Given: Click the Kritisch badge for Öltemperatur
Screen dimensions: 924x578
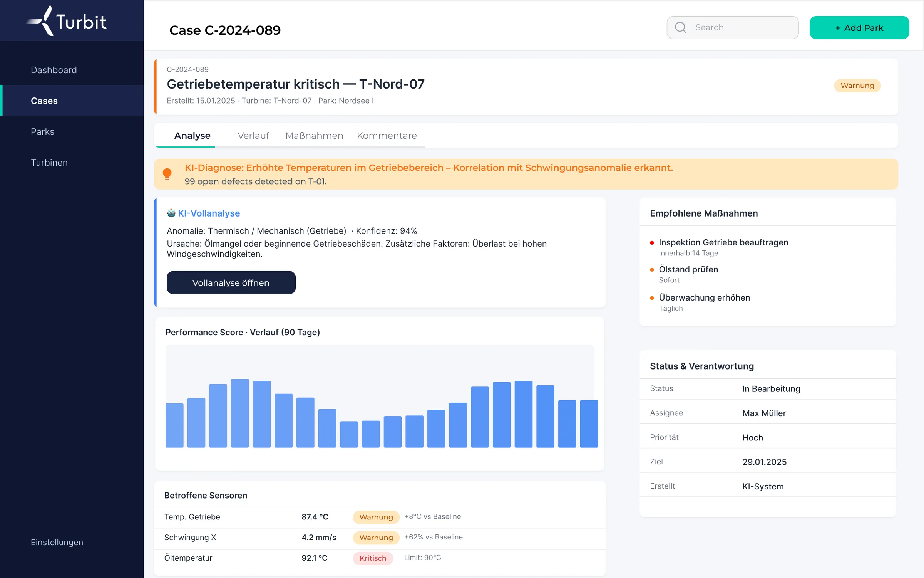Looking at the screenshot, I should (x=373, y=558).
